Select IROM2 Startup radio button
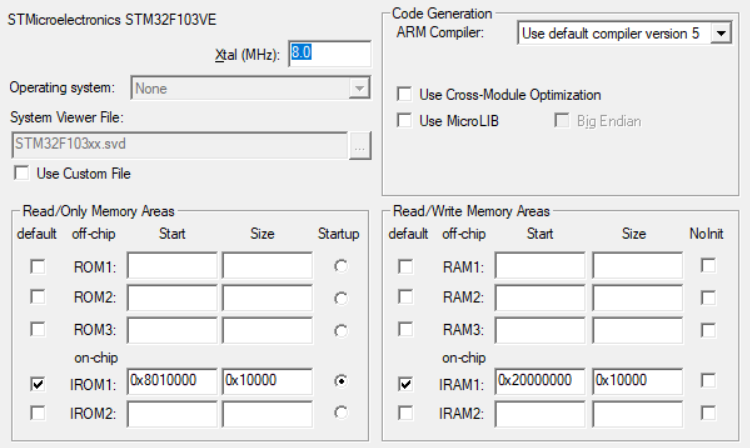Screen dimensions: 750x448 coord(341,412)
